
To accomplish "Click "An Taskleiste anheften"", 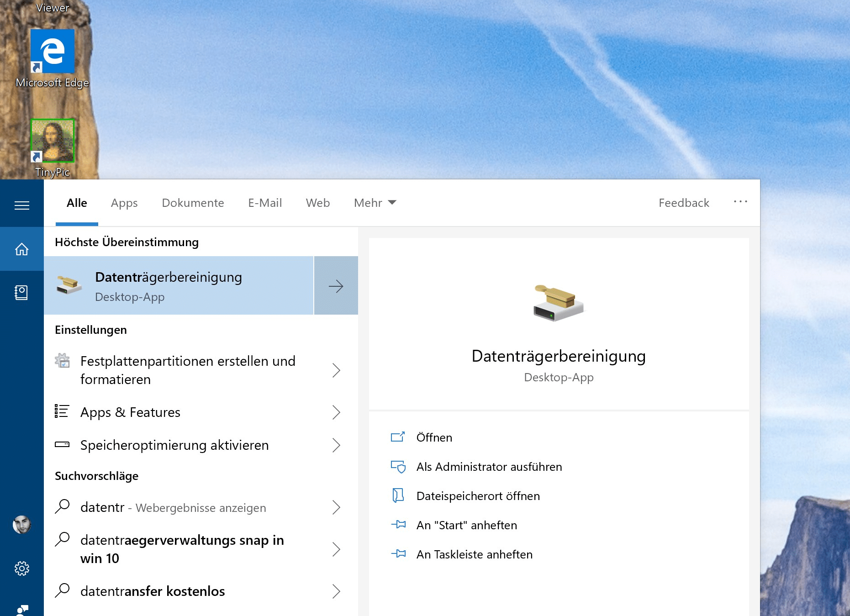I will tap(474, 554).
